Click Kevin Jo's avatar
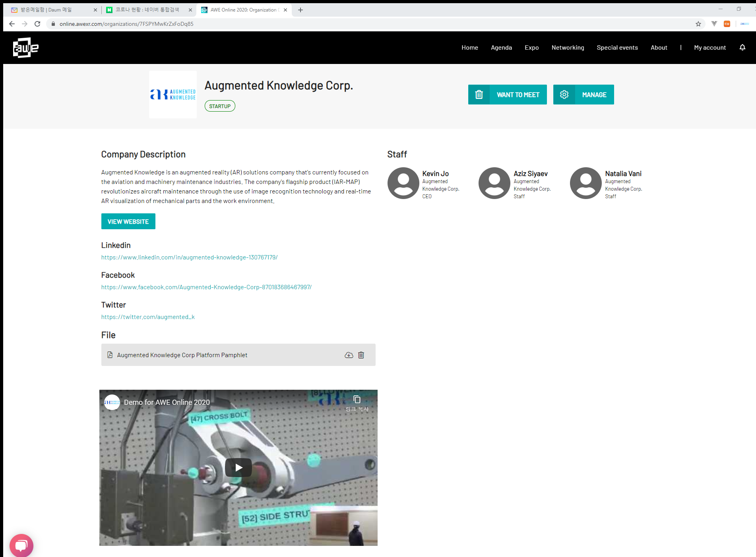The image size is (756, 557). 403,183
